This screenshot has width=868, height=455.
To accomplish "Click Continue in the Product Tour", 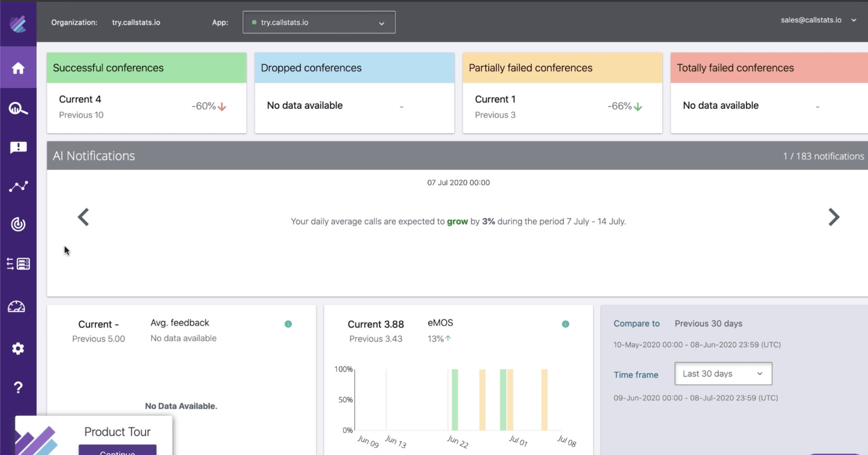I will coord(117,451).
